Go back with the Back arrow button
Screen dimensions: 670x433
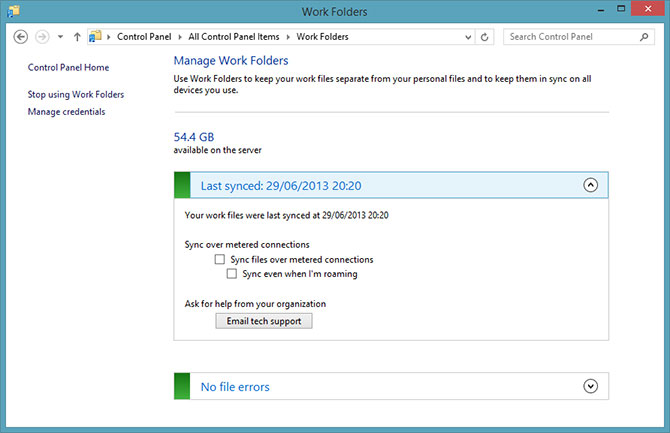point(21,37)
